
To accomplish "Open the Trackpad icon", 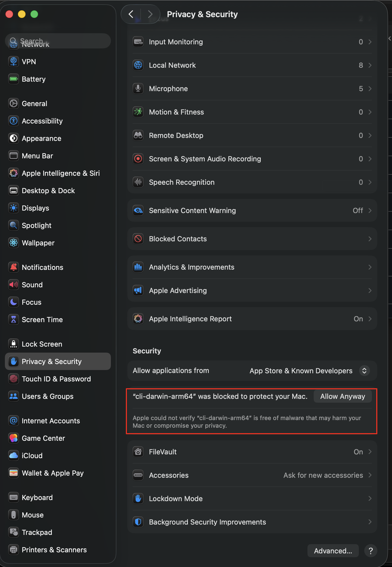I will click(x=13, y=532).
